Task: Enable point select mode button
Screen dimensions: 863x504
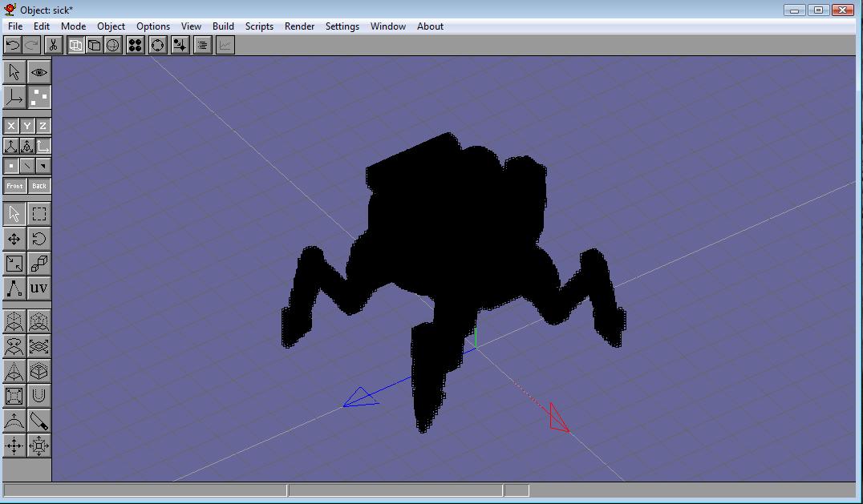Action: pos(11,166)
